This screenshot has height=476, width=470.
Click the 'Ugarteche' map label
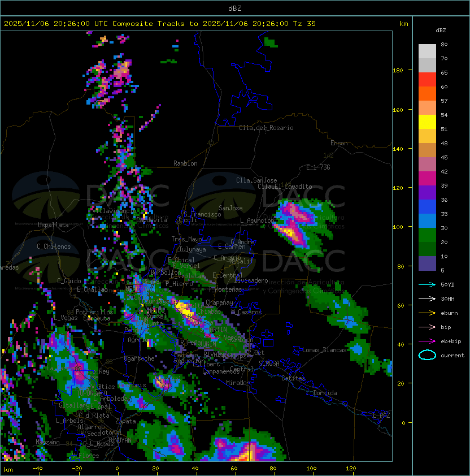(x=140, y=358)
